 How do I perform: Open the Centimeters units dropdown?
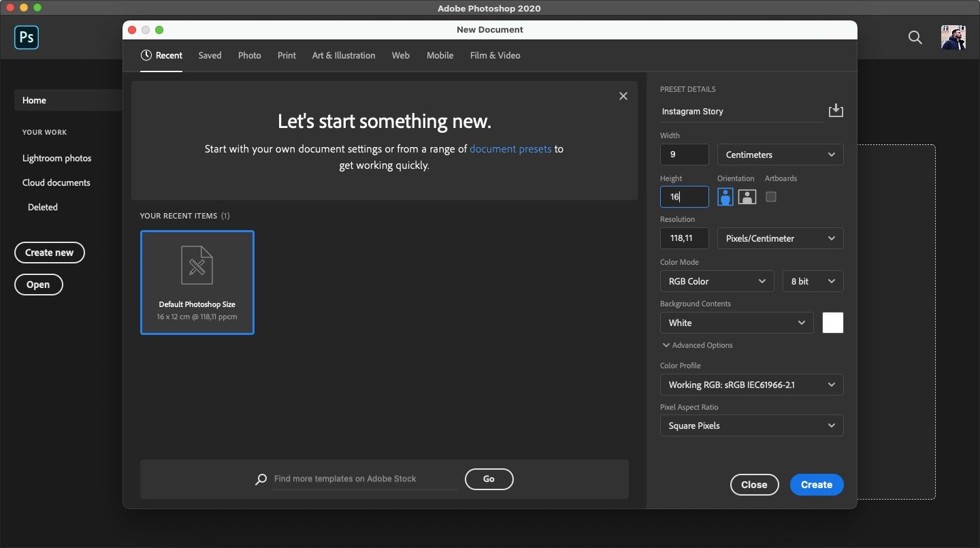780,155
